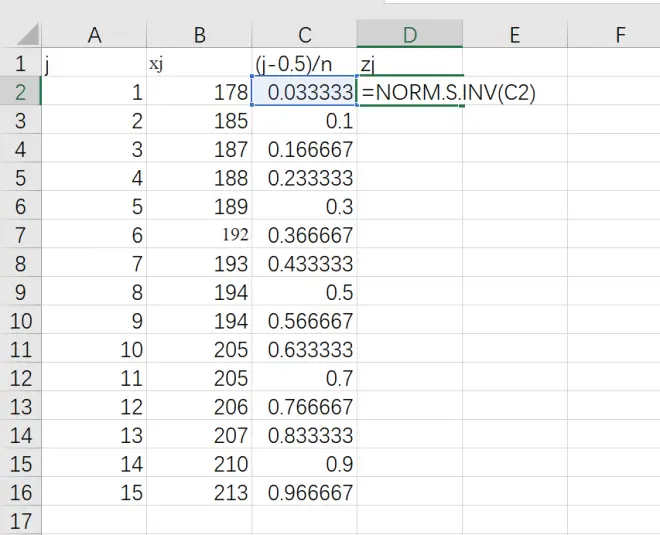This screenshot has width=660, height=535.
Task: Click empty cell E2
Action: tap(515, 91)
